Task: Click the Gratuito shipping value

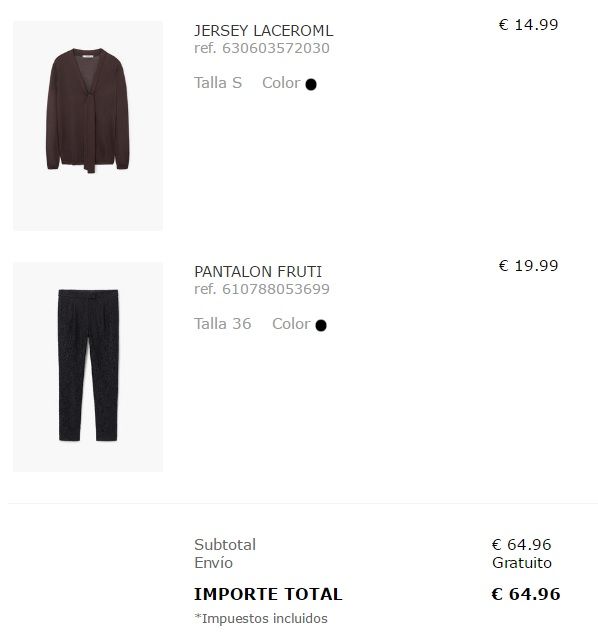Action: tap(522, 563)
